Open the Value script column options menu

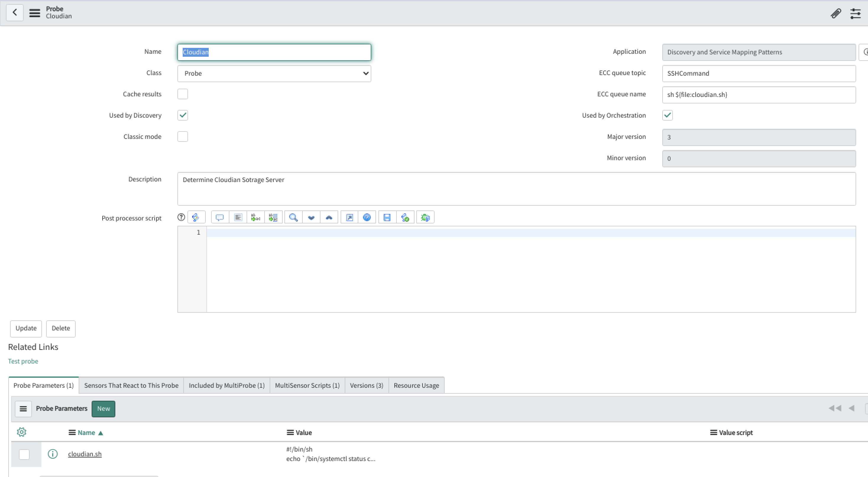tap(713, 433)
